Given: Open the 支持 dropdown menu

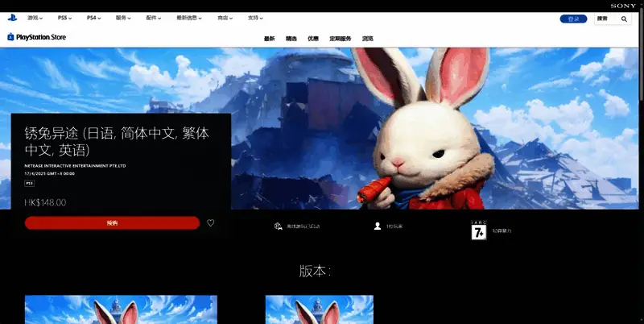Looking at the screenshot, I should pos(256,18).
